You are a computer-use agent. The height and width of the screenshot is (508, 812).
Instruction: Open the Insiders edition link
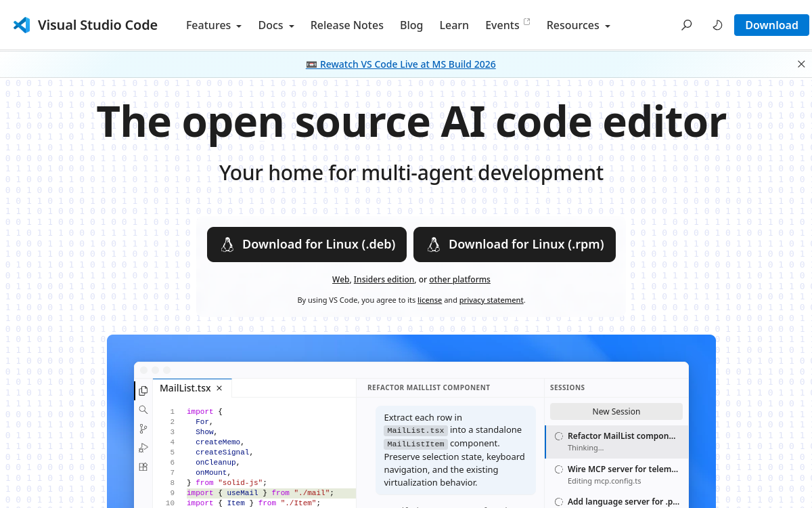[384, 280]
